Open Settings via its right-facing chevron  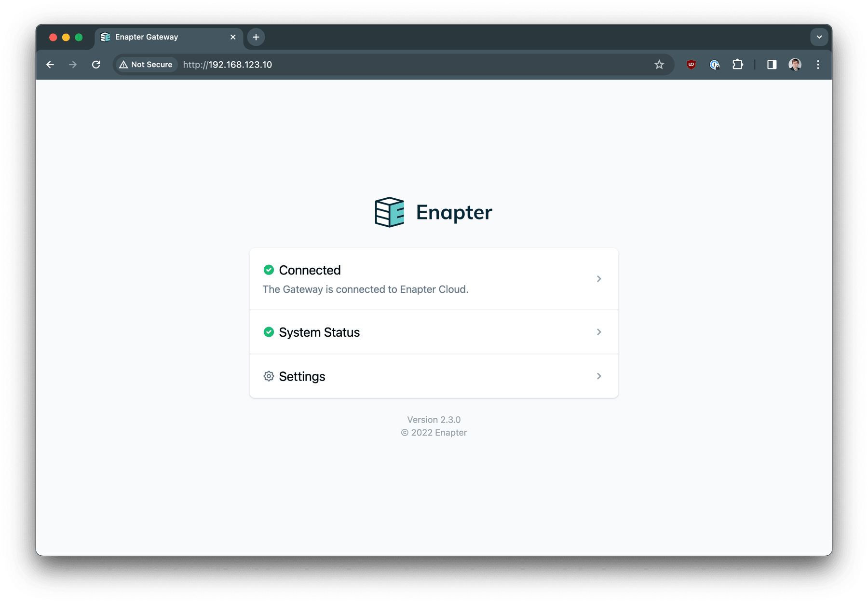pos(599,376)
